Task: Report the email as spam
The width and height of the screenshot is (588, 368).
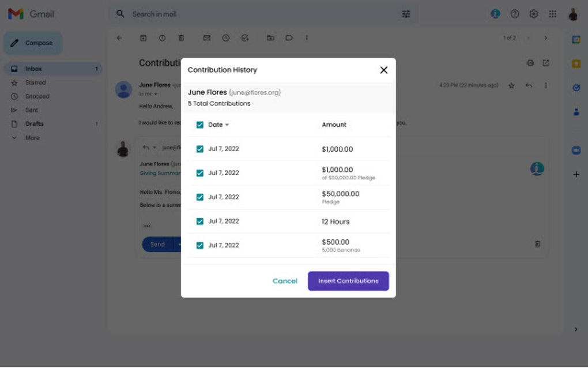Action: [x=162, y=37]
